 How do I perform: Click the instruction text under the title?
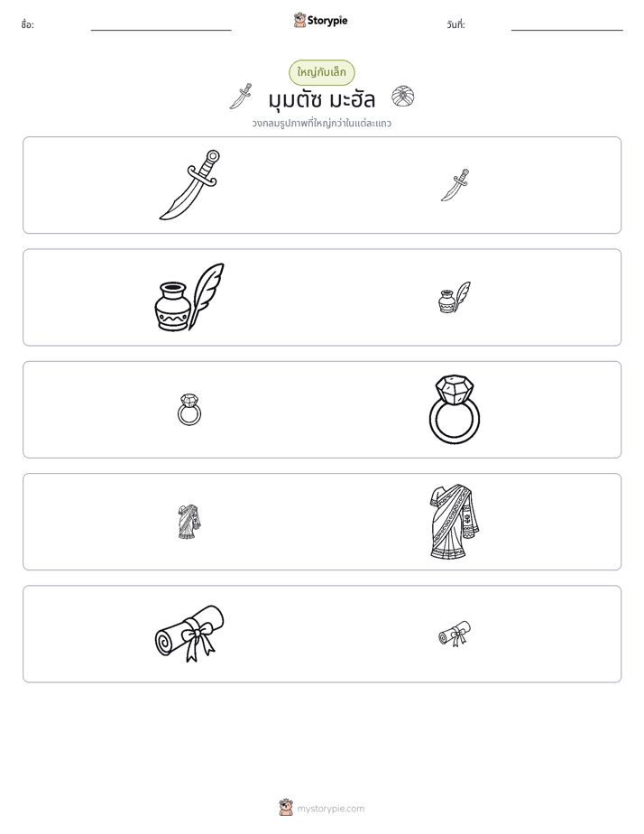(322, 124)
